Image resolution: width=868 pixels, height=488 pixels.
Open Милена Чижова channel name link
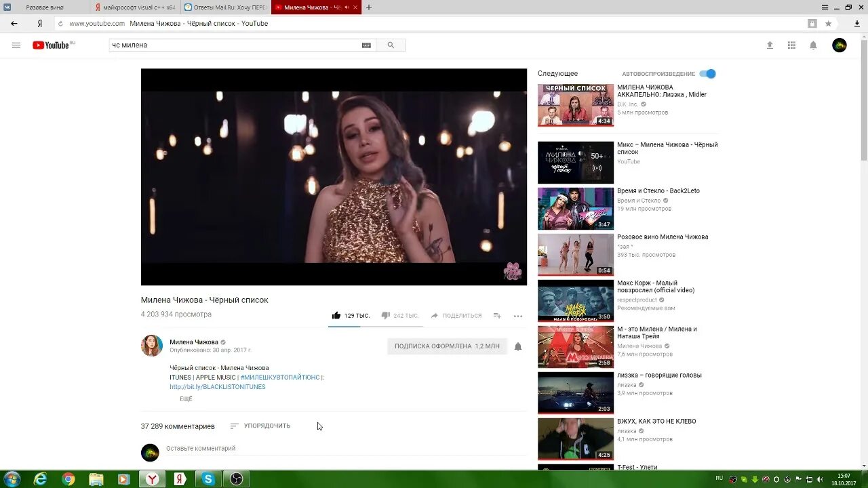[194, 342]
